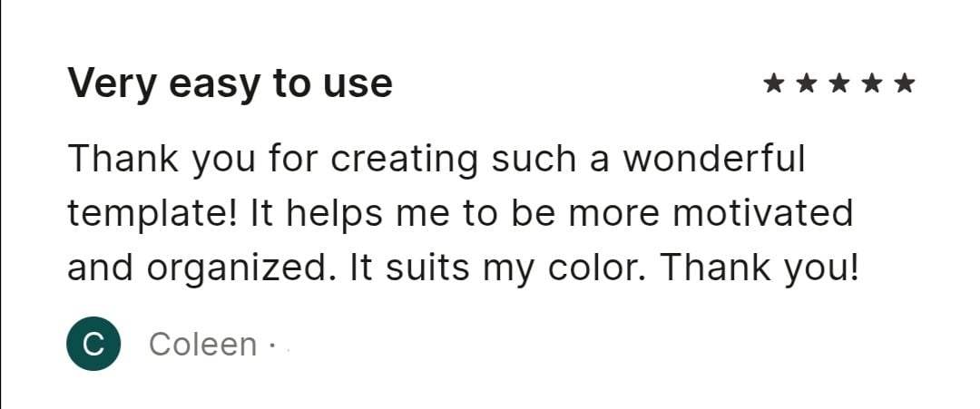Open the green C avatar for Coleen
This screenshot has height=409, width=980.
pos(93,344)
